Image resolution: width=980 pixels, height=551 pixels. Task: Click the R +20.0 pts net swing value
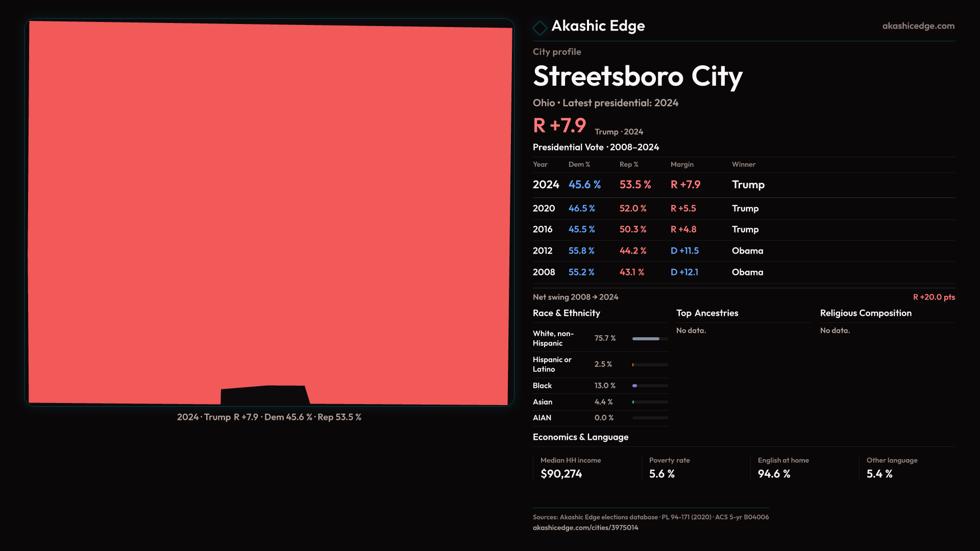coord(934,297)
